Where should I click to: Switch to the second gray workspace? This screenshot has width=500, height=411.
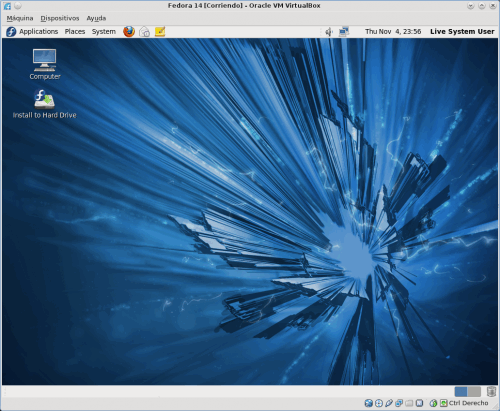tap(474, 391)
